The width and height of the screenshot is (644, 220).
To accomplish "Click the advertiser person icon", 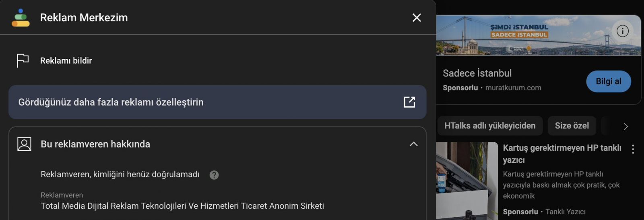I will pyautogui.click(x=24, y=144).
